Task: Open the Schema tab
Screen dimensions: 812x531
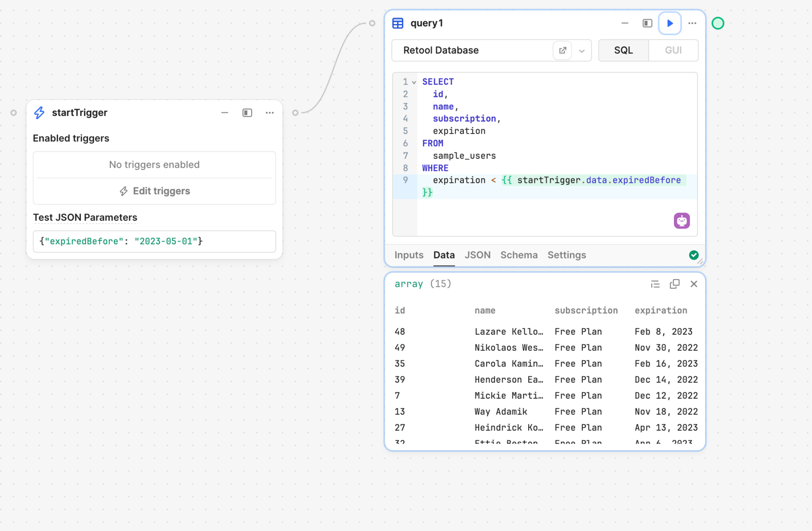Action: (519, 255)
